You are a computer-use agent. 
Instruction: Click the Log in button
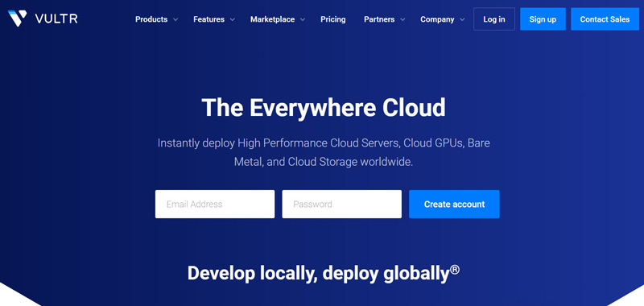coord(494,19)
